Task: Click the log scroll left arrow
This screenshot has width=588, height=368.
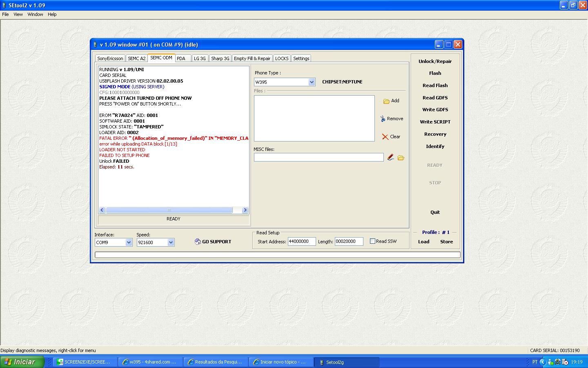Action: coord(102,210)
